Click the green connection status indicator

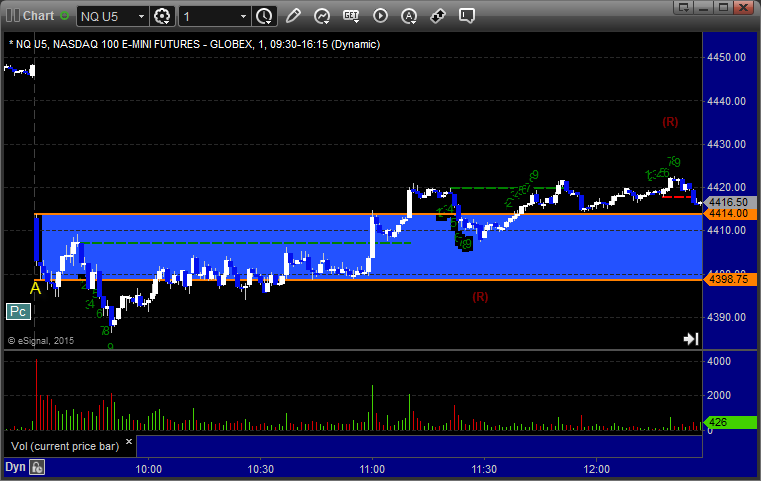(x=65, y=16)
